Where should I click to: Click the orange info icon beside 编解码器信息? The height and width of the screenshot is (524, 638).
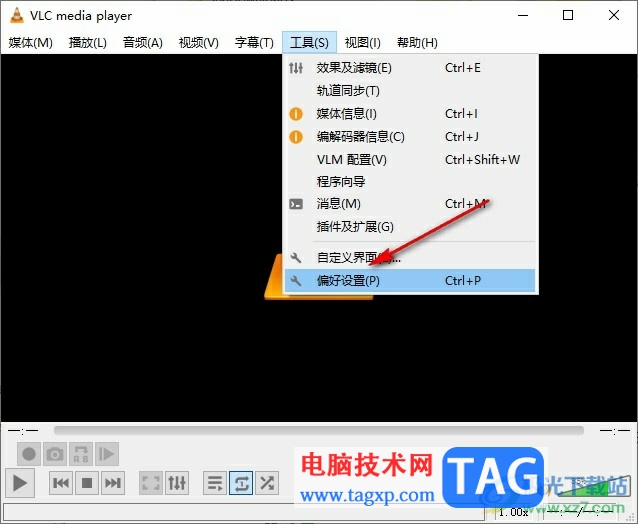coord(296,137)
